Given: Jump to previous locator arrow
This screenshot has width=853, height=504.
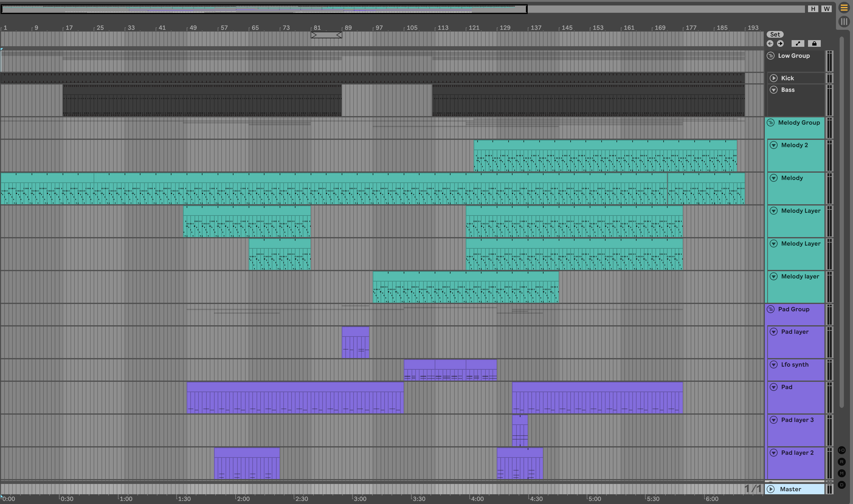Looking at the screenshot, I should coord(770,43).
